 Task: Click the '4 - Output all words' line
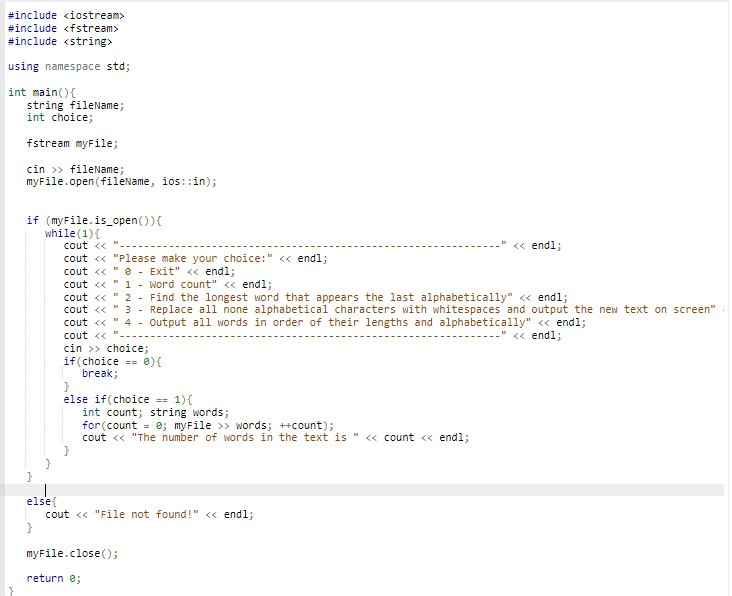coord(325,323)
